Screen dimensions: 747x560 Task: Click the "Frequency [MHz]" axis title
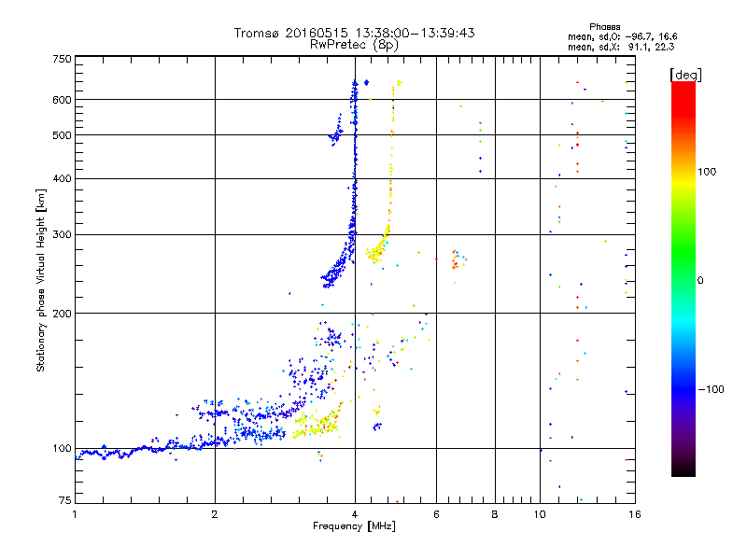click(354, 526)
